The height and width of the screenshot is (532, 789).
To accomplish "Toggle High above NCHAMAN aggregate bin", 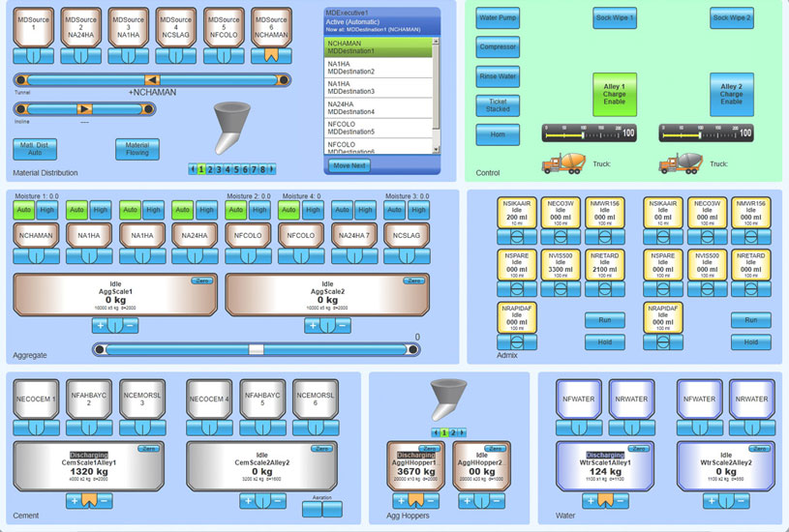I will coord(47,210).
